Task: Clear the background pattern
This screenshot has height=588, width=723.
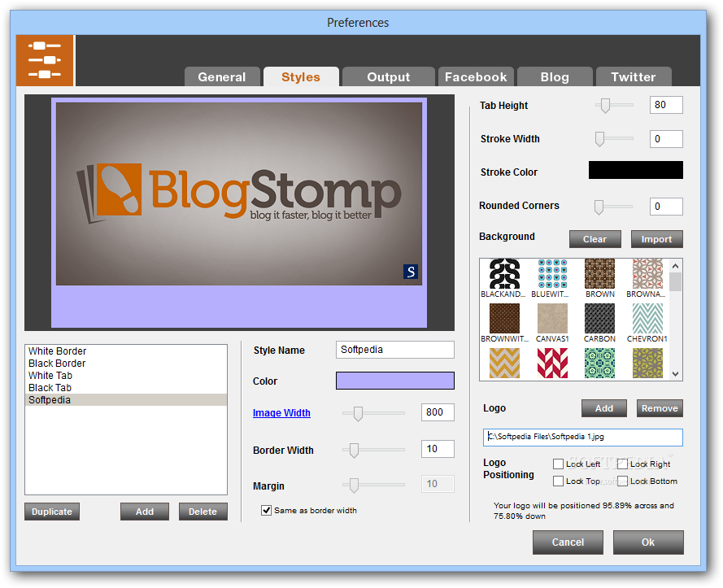Action: tap(595, 239)
